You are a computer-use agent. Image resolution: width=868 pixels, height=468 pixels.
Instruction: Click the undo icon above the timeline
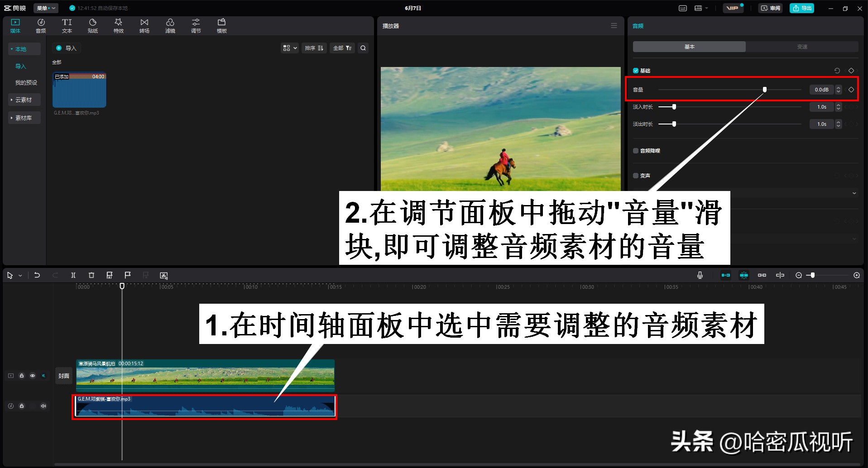tap(37, 275)
